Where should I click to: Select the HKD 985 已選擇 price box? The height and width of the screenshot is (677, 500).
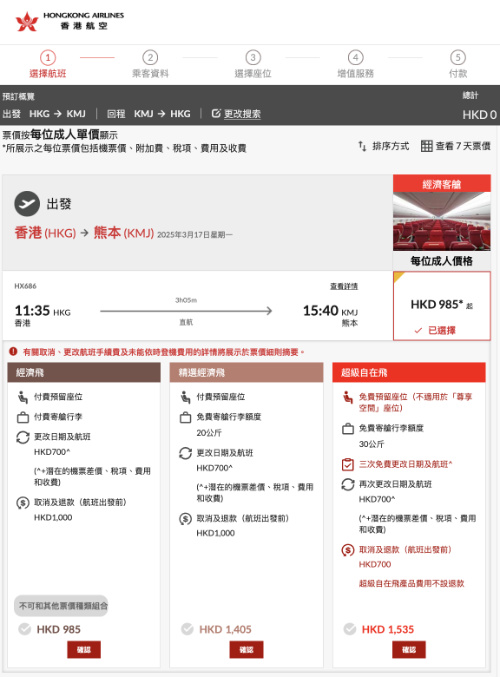point(442,306)
